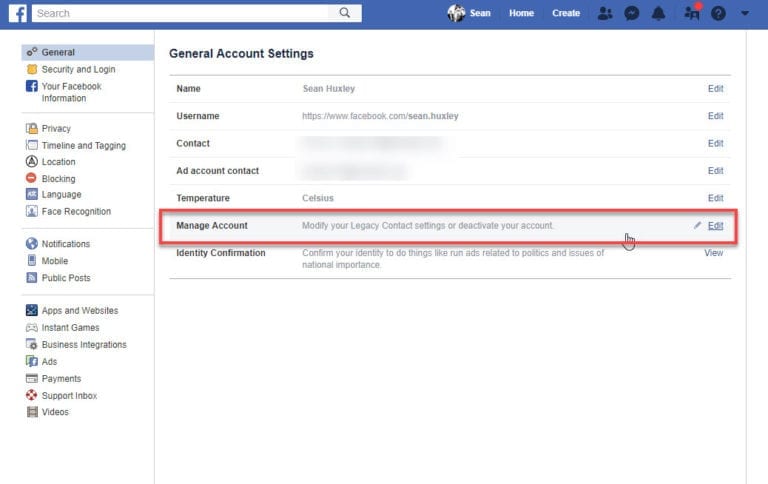The image size is (768, 484).
Task: Edit the Username setting
Action: [x=715, y=116]
